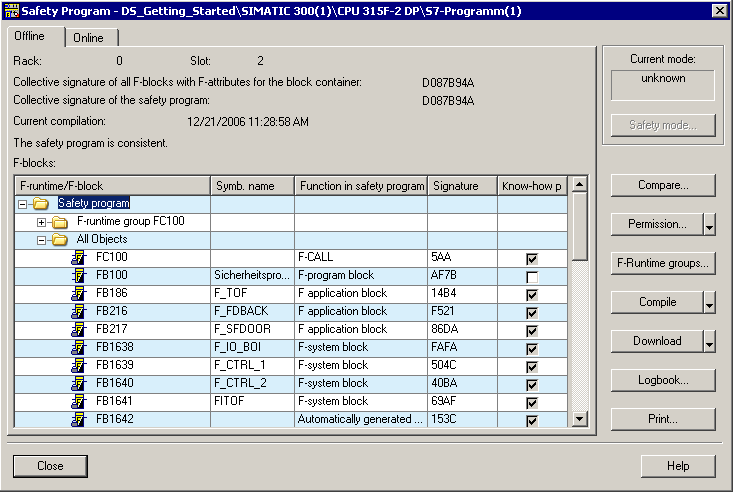Click the FB100 block icon
733x492 pixels.
(79, 275)
